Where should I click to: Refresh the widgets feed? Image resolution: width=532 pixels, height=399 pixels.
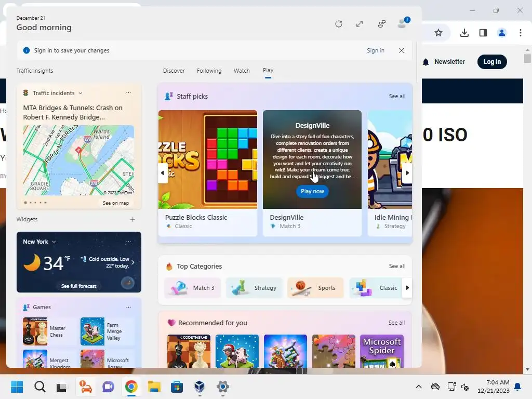pos(338,24)
